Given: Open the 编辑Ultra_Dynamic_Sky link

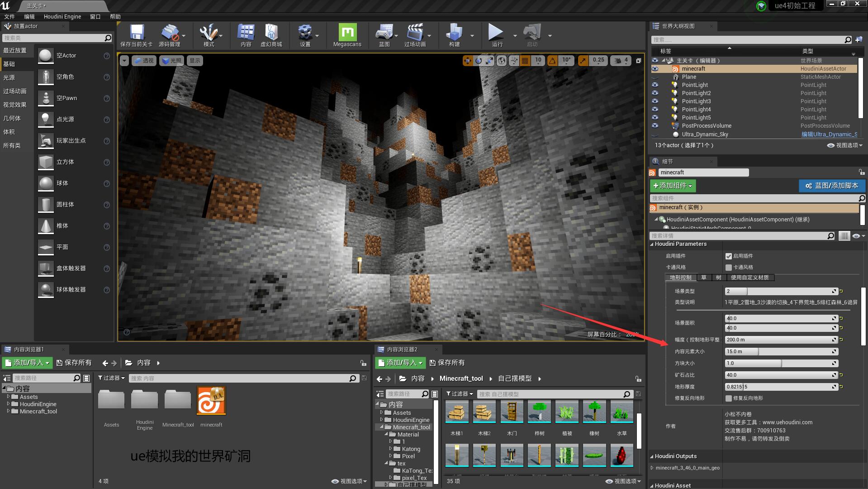Looking at the screenshot, I should 829,134.
